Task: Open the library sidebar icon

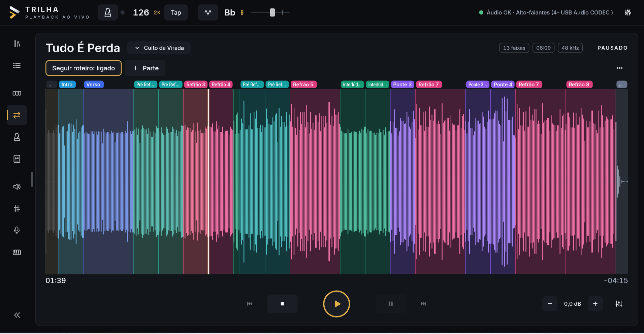Action: tap(17, 43)
